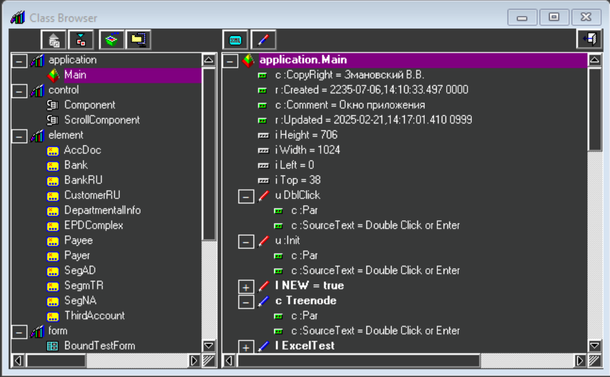Select the Payee element
This screenshot has width=610, height=377.
coord(78,240)
